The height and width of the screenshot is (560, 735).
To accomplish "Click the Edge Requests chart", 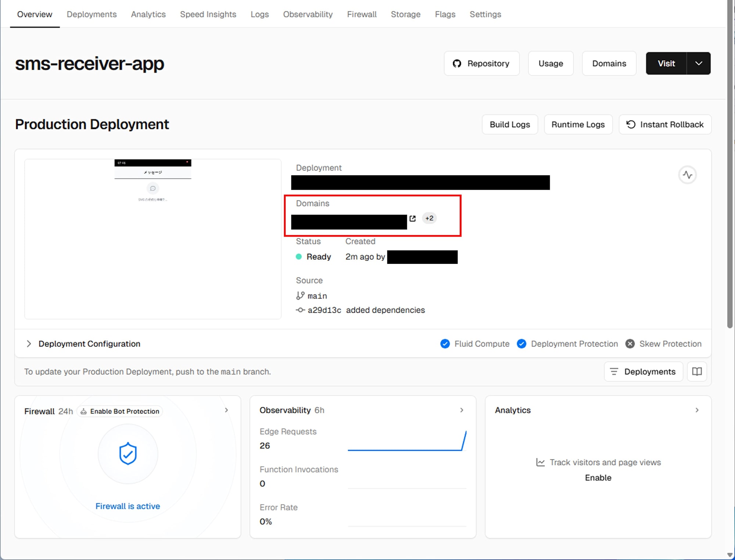I will [x=407, y=441].
